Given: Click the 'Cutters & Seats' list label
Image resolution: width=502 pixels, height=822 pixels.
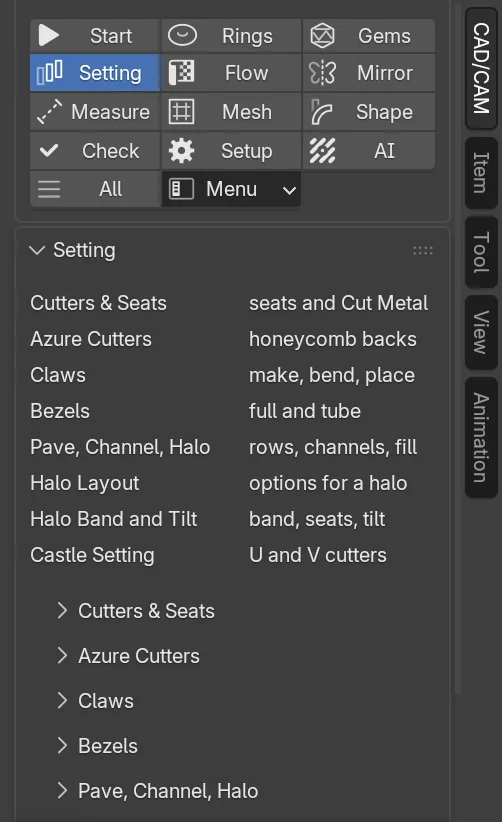Looking at the screenshot, I should pos(99,303).
